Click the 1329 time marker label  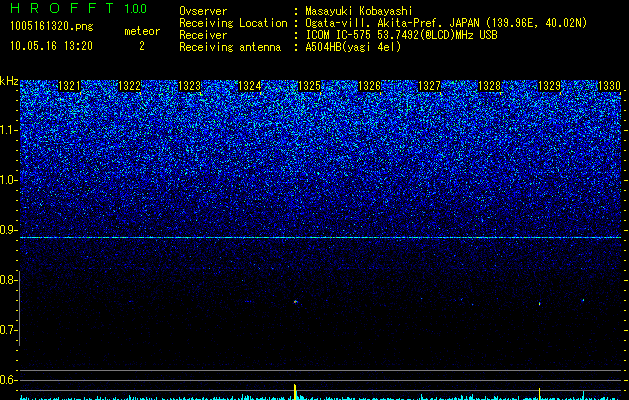(x=550, y=86)
